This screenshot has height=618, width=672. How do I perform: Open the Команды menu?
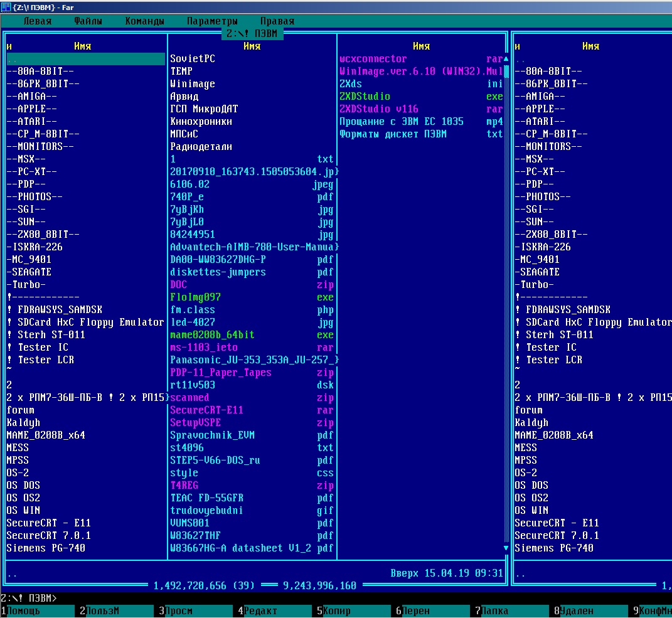tap(144, 21)
